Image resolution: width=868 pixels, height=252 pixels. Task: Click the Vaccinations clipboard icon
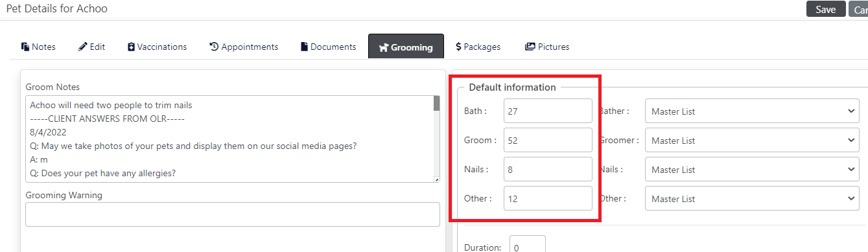[x=131, y=47]
